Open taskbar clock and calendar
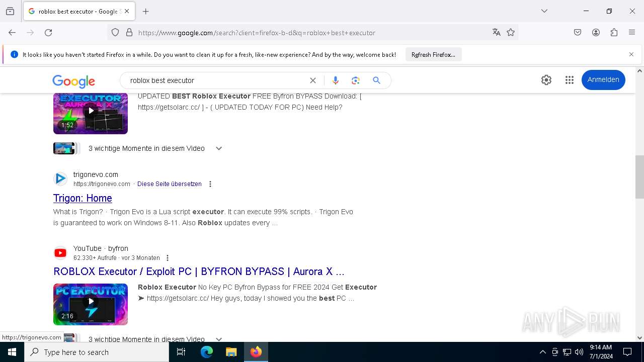The image size is (644, 362). [x=601, y=352]
